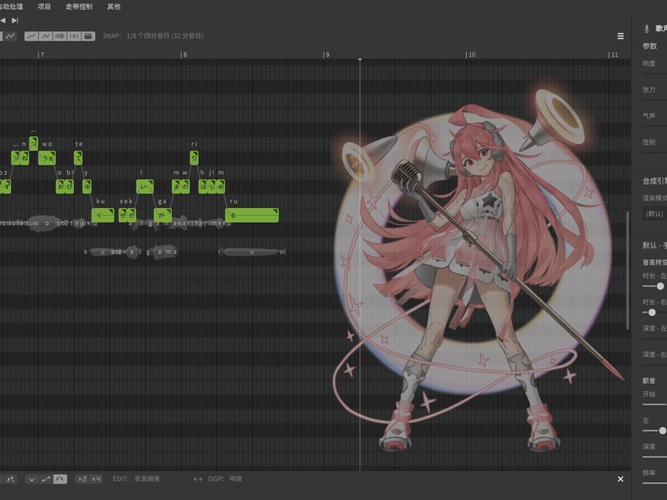
Task: Click the 气声 parameter label
Action: (x=649, y=116)
